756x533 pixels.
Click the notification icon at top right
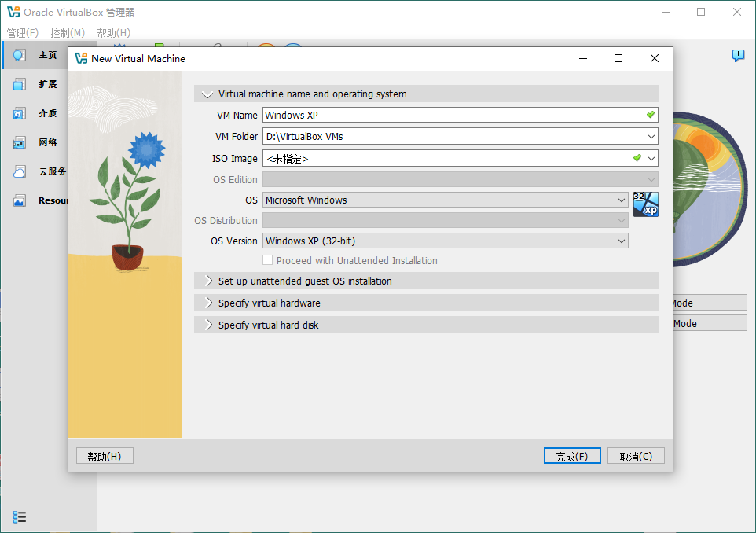tap(738, 55)
